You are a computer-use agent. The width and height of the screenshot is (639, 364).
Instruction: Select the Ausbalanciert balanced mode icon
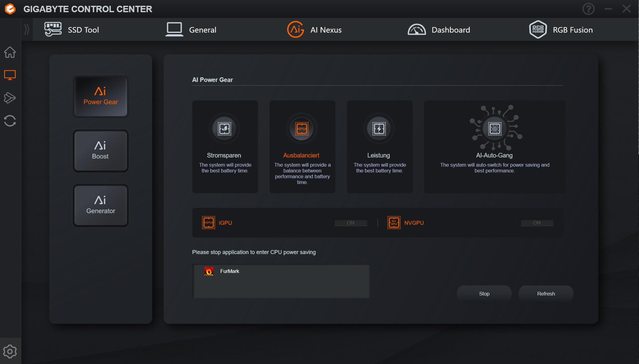coord(302,129)
